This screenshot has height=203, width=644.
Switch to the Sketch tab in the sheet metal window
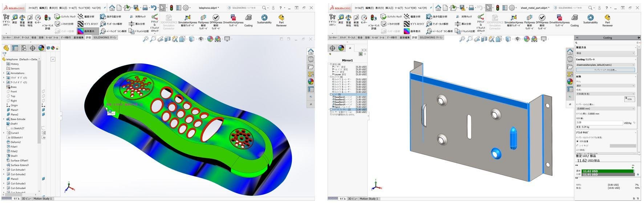click(x=343, y=37)
